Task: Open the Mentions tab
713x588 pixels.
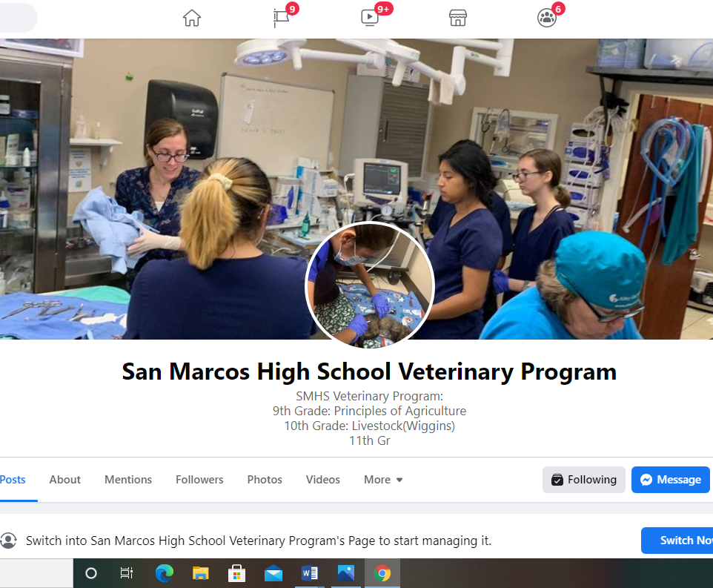Action: (128, 480)
